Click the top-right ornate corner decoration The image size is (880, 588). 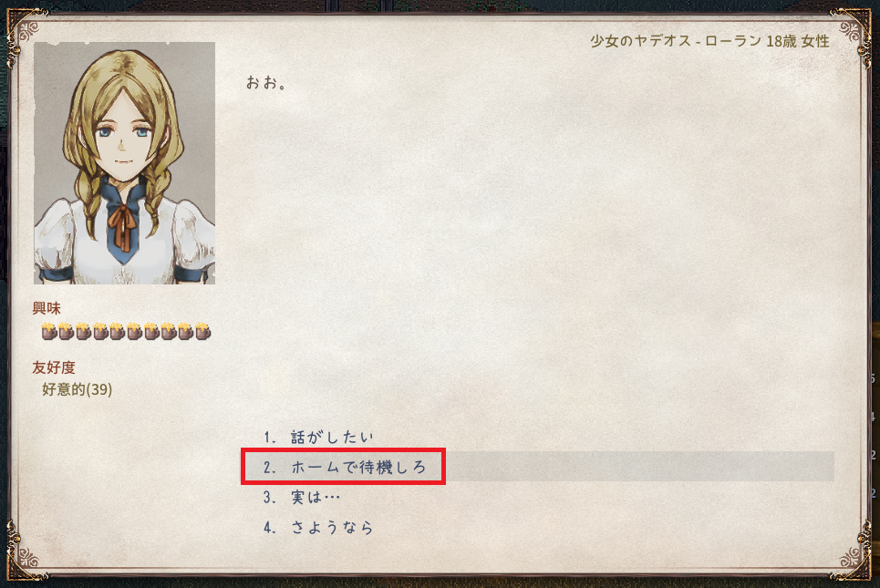[852, 31]
